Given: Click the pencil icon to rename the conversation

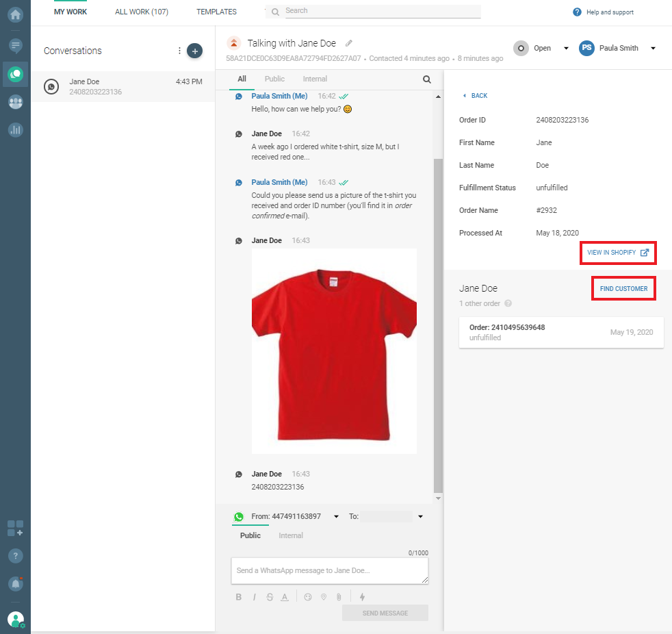Looking at the screenshot, I should point(349,43).
